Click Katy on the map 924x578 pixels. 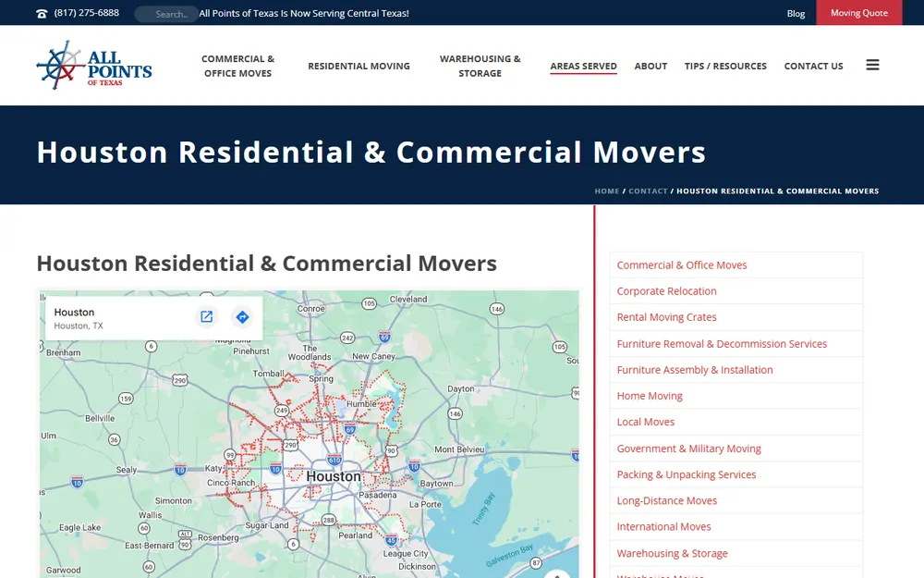(213, 468)
